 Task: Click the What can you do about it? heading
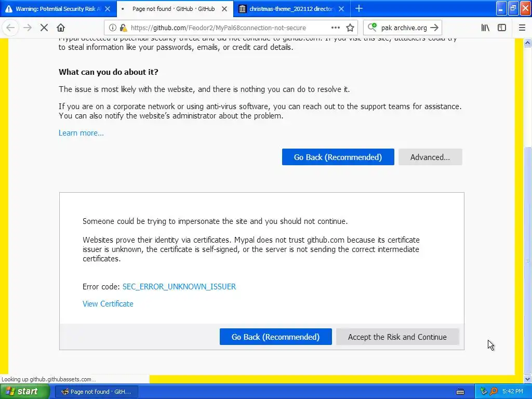pyautogui.click(x=109, y=72)
